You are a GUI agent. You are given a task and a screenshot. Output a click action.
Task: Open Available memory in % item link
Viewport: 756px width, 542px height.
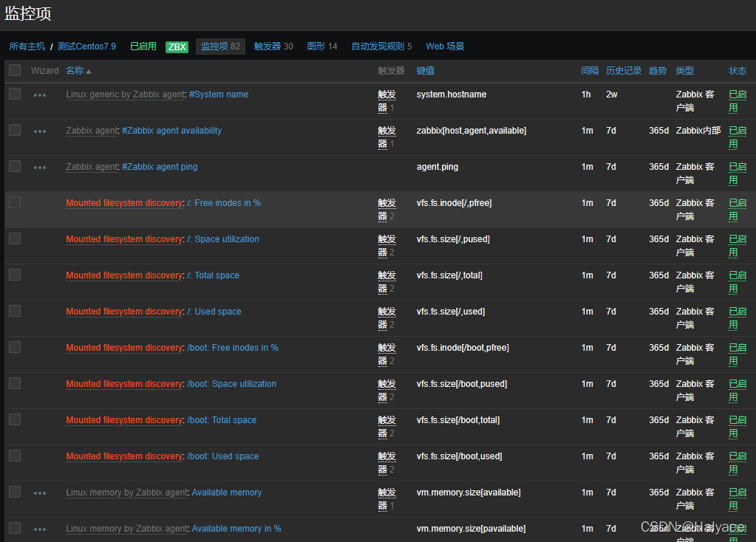(236, 529)
